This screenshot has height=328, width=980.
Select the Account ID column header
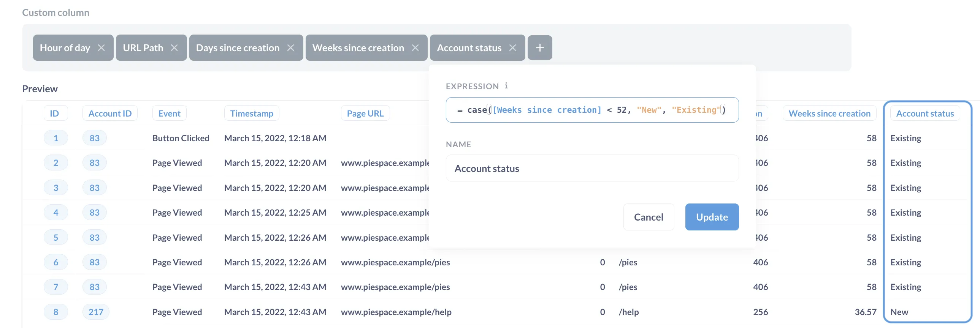pos(110,113)
